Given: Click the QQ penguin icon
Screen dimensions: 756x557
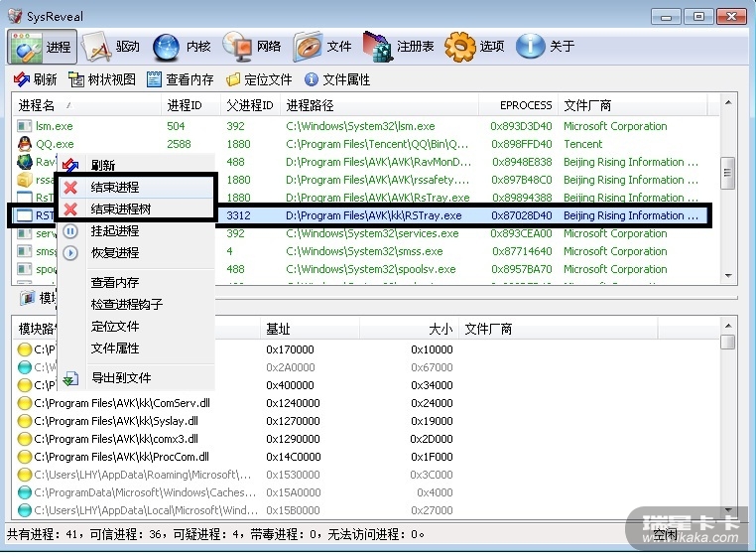Looking at the screenshot, I should (x=24, y=144).
